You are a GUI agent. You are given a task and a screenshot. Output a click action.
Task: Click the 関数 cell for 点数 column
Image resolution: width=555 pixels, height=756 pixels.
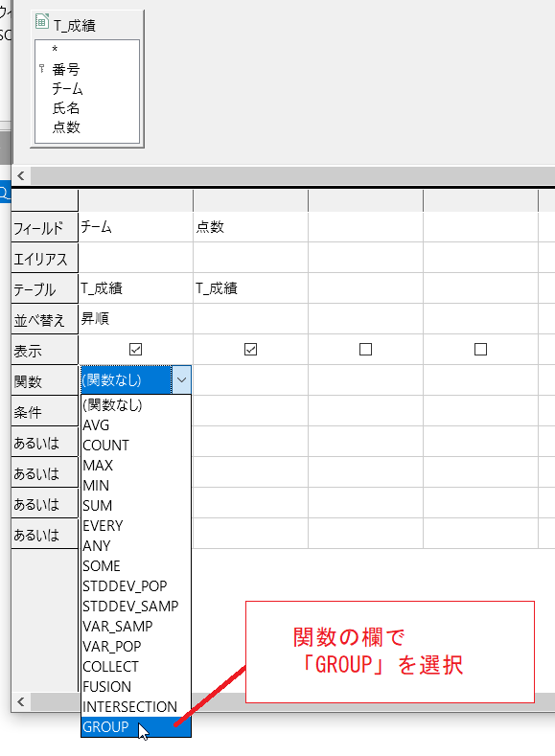coord(250,380)
